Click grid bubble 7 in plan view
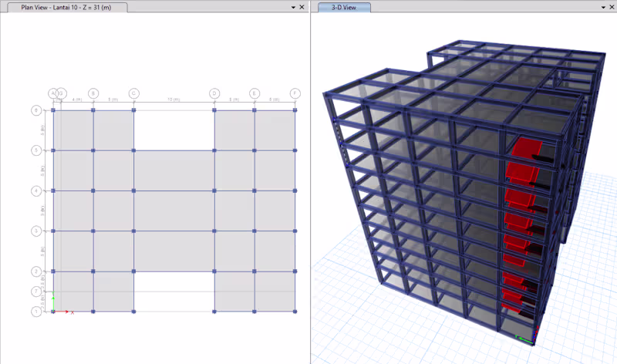 tap(36, 292)
